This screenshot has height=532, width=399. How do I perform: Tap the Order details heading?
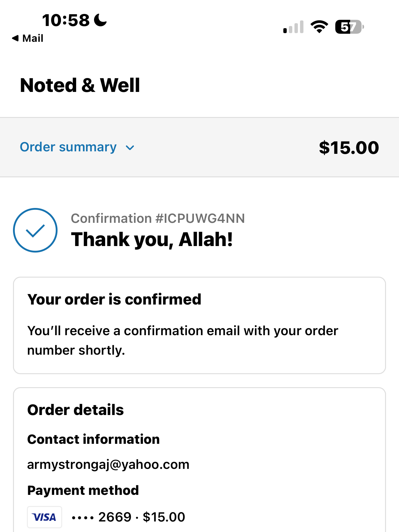click(75, 410)
